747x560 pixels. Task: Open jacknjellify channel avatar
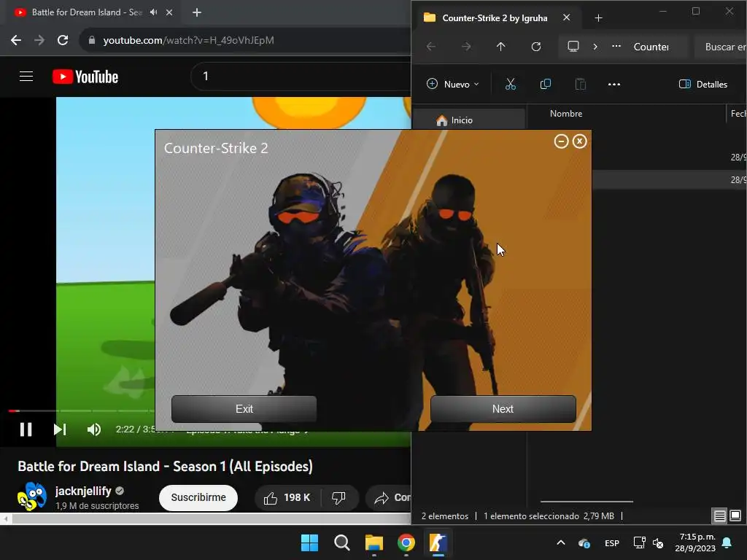point(32,496)
